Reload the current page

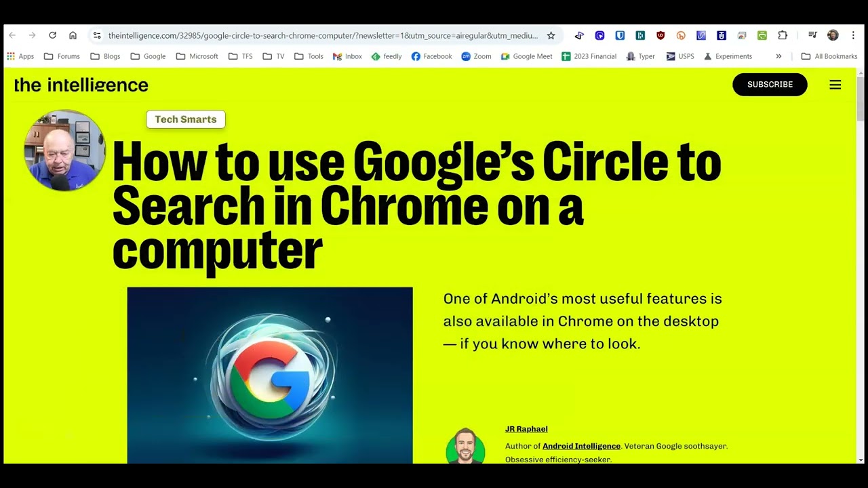coord(52,35)
